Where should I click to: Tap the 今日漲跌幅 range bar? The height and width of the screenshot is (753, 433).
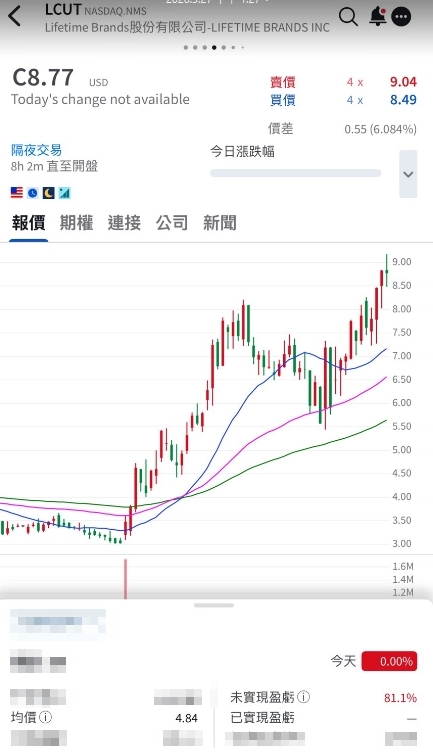[295, 173]
